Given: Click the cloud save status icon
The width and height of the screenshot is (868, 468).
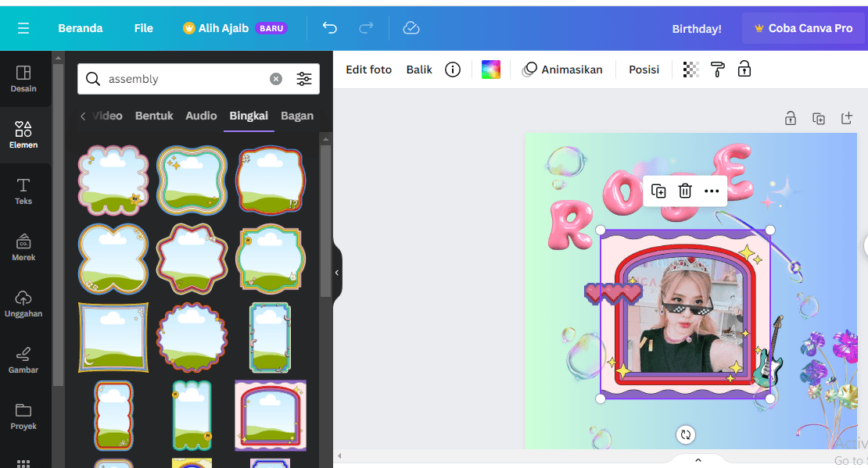Looking at the screenshot, I should click(411, 28).
